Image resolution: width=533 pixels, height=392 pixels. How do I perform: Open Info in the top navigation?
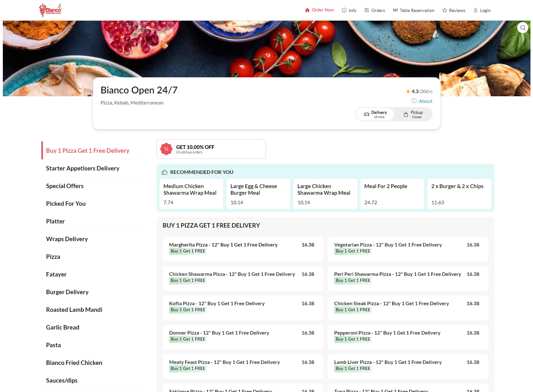click(x=349, y=10)
